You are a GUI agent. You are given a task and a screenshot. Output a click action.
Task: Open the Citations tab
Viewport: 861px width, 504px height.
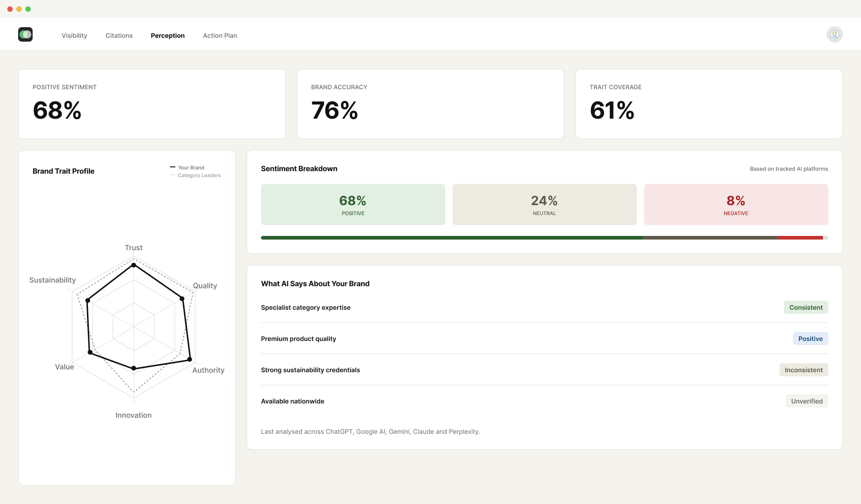pos(119,35)
